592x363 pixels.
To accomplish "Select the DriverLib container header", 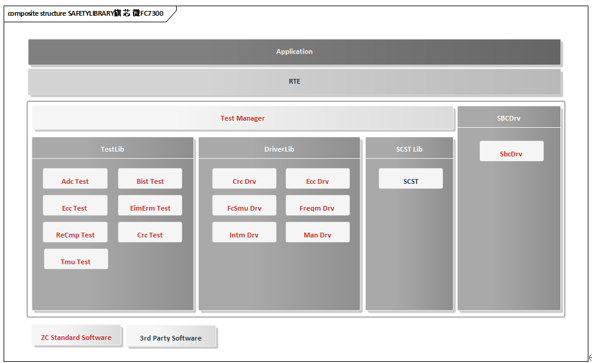I will [279, 148].
